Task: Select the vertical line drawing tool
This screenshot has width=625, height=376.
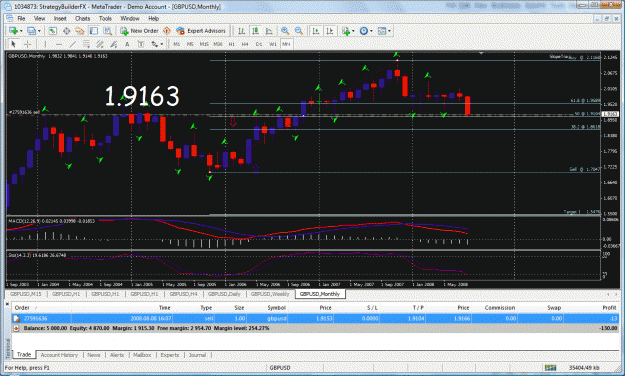Action: pos(45,44)
